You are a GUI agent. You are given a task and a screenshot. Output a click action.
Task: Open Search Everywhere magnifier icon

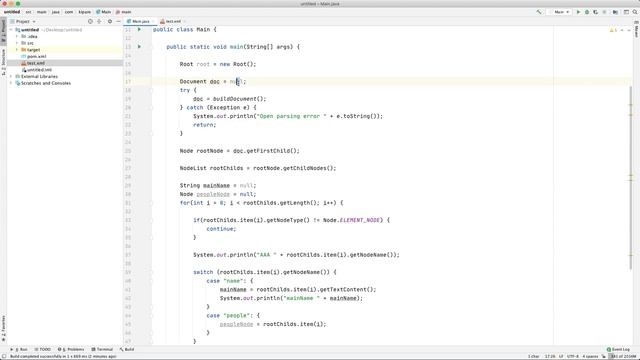635,12
